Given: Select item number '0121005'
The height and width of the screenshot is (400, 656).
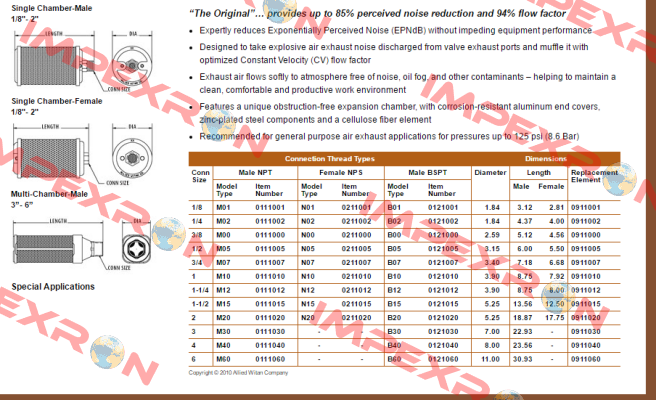Looking at the screenshot, I should [x=443, y=249].
